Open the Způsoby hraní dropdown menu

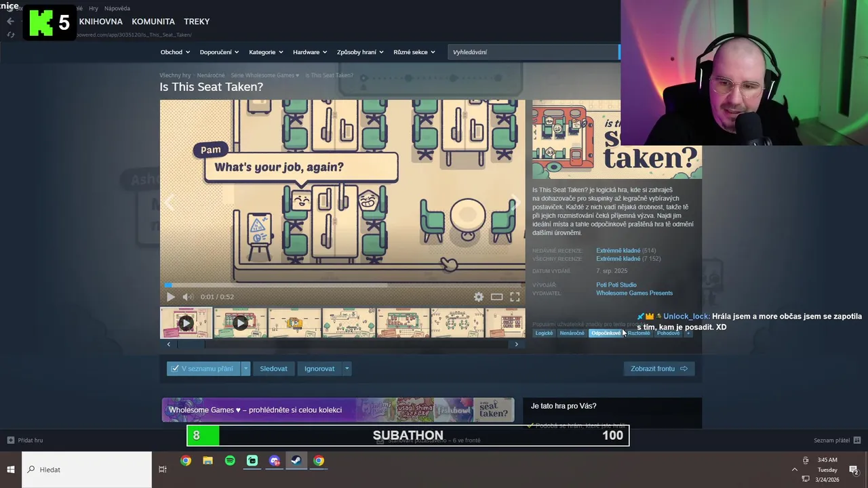point(360,52)
